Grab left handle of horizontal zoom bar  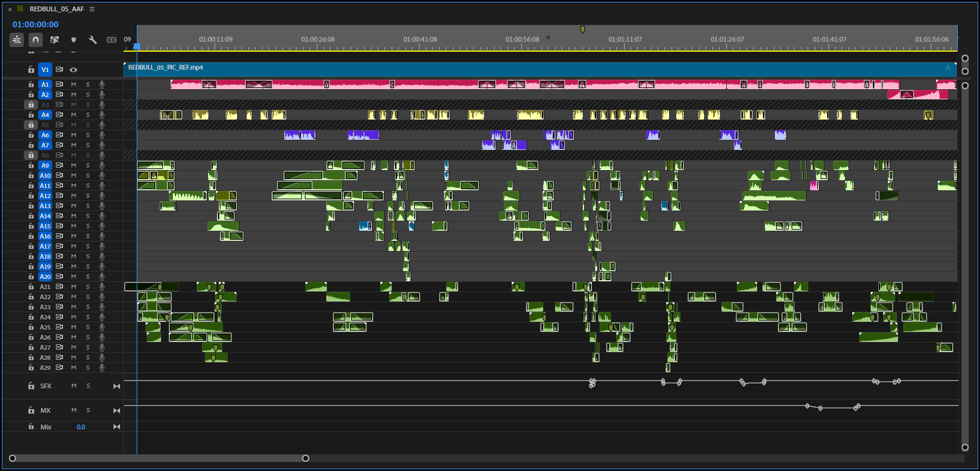coord(12,458)
